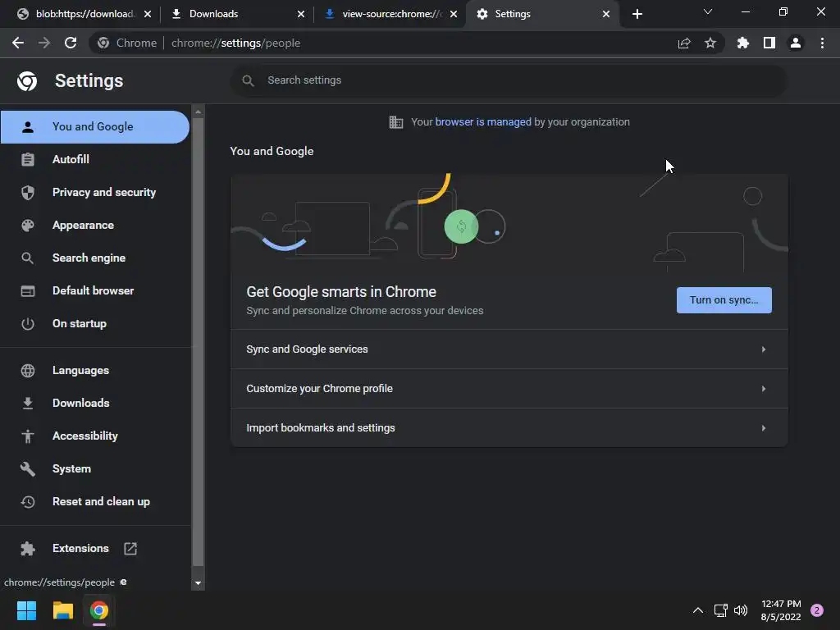840x630 pixels.
Task: Switch to the blob:https://download tab
Action: coord(84,14)
